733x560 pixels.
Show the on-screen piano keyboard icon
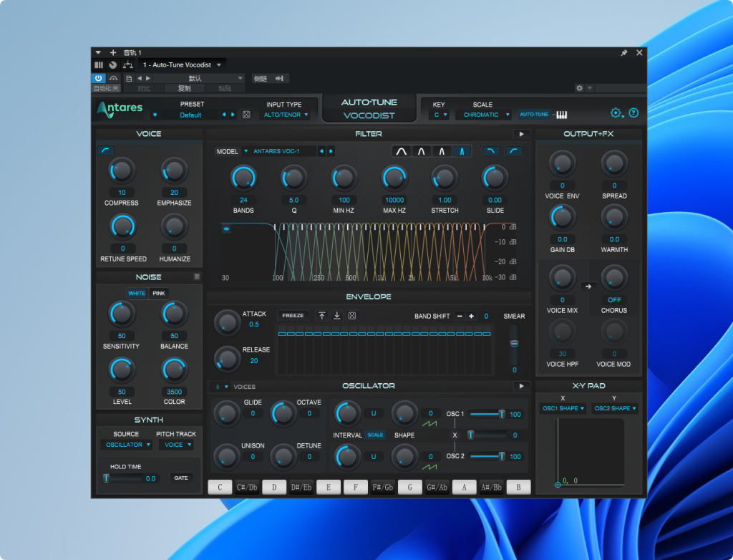point(561,115)
